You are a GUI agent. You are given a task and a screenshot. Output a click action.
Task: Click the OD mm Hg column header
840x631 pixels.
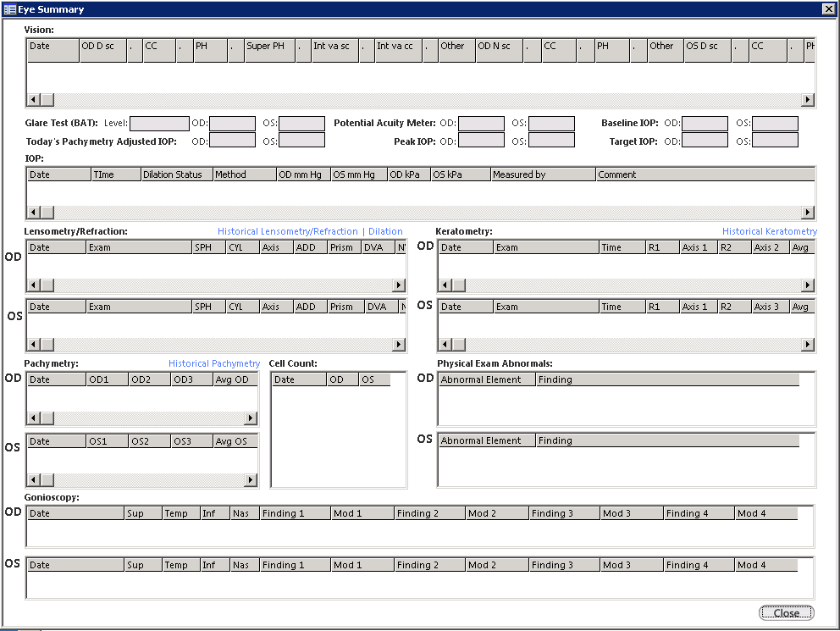[304, 174]
